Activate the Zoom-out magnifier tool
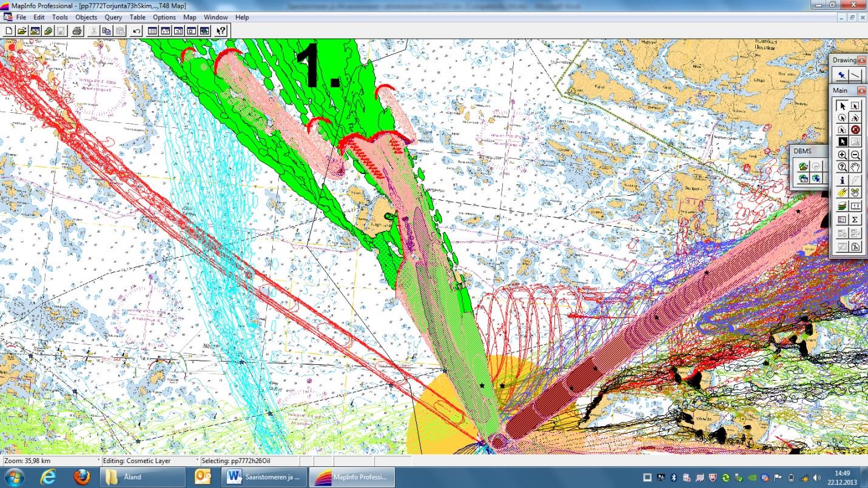The image size is (868, 488). point(855,155)
